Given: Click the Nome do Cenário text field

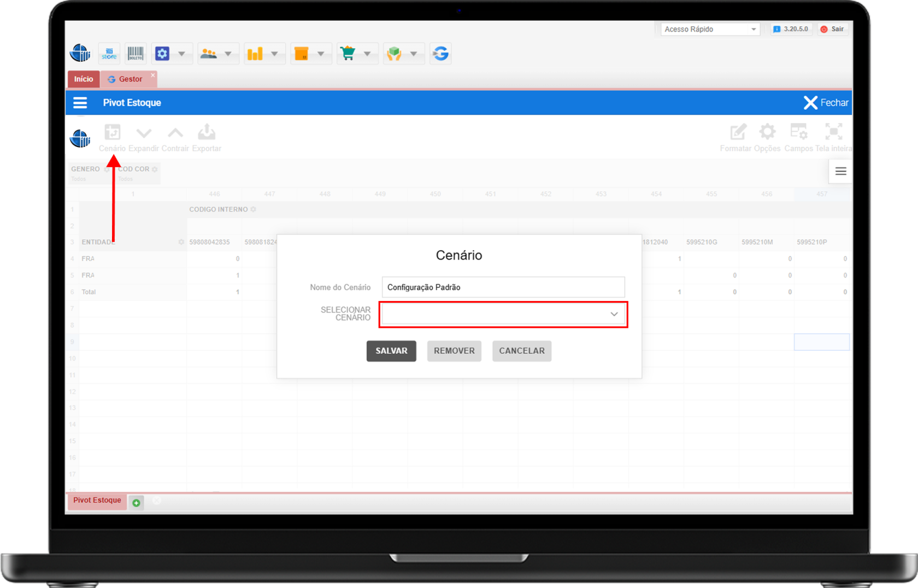Looking at the screenshot, I should [x=503, y=287].
